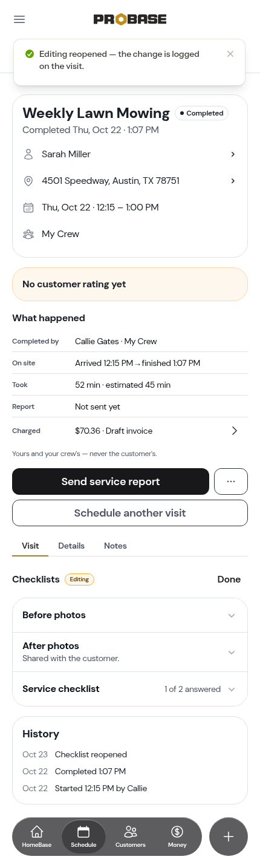Open Money in the bottom navigation
The height and width of the screenshot is (868, 260).
pos(177,837)
